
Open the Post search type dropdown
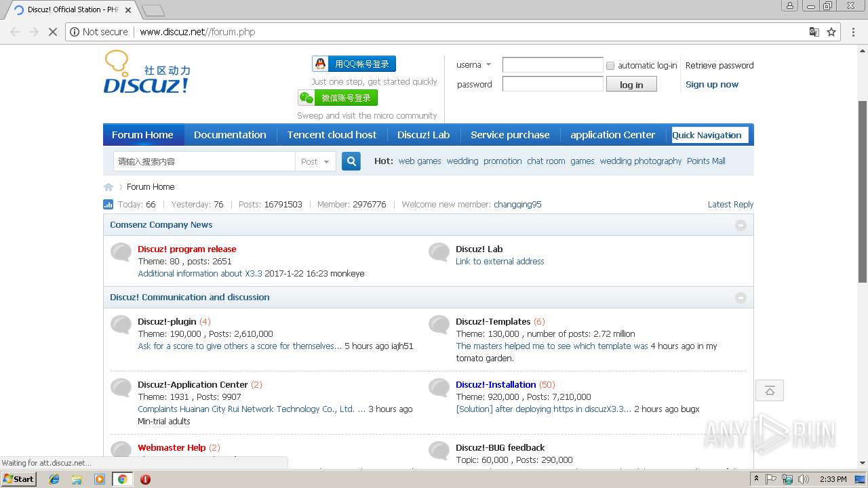(315, 161)
